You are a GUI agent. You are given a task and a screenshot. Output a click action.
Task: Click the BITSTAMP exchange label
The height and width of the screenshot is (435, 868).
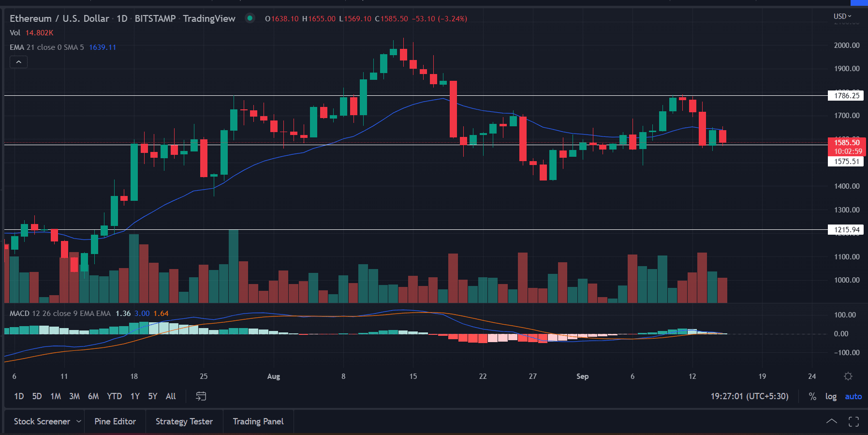pos(155,18)
